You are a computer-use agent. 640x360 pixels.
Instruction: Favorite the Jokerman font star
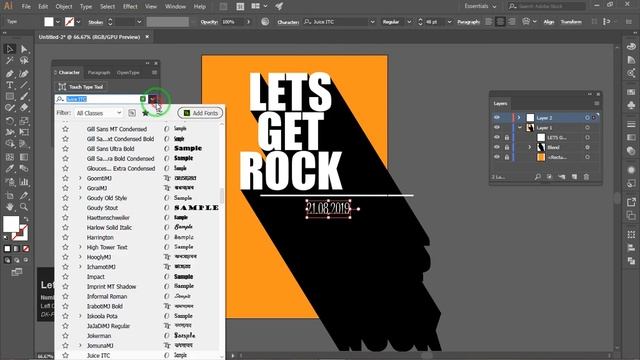click(65, 336)
